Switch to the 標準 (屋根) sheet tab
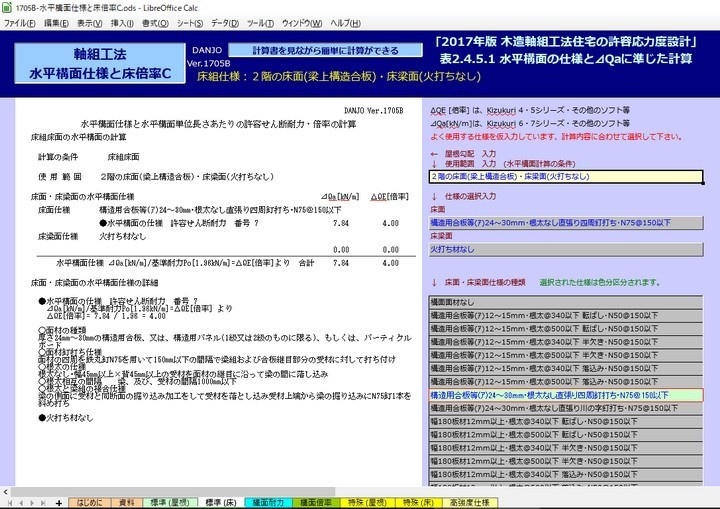Screen dimensions: 720x509 pyautogui.click(x=170, y=503)
